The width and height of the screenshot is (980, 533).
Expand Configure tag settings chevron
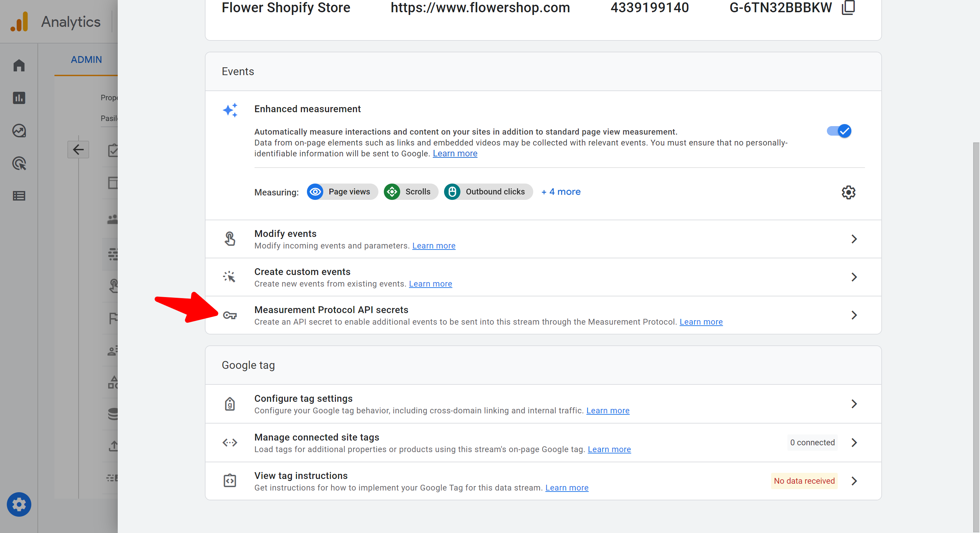pos(854,404)
